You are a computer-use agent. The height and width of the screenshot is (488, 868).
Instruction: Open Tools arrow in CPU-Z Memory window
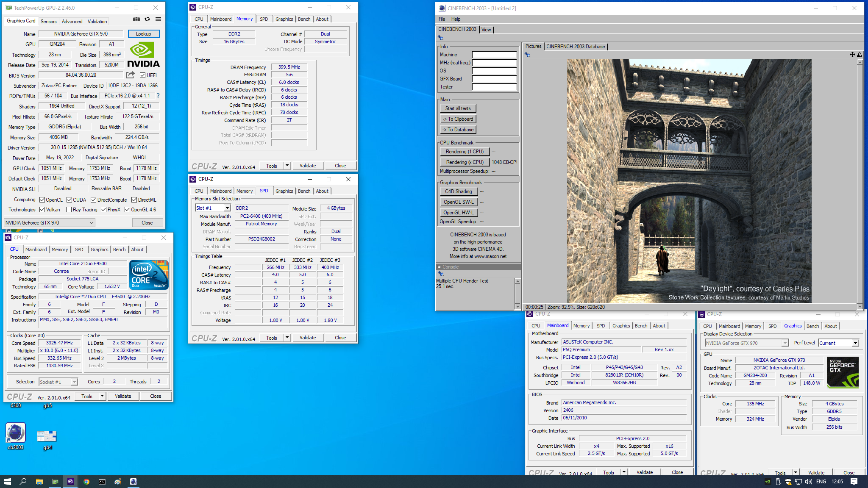tap(287, 166)
